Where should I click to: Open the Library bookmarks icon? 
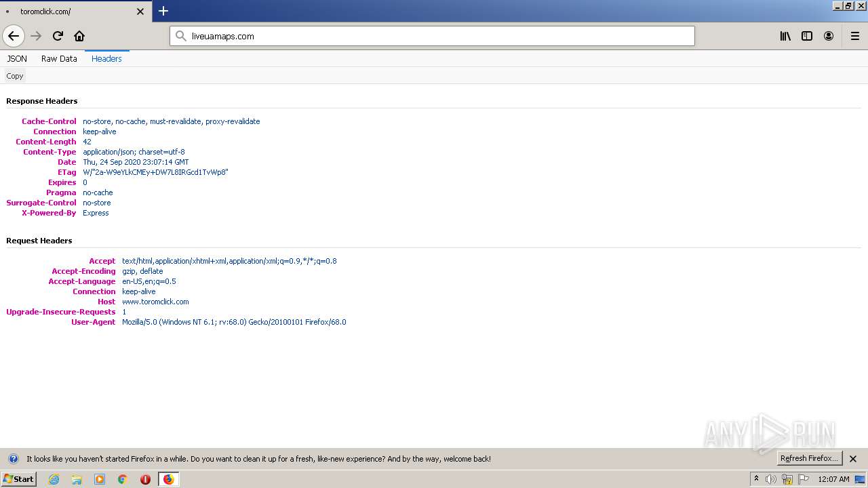coord(785,36)
